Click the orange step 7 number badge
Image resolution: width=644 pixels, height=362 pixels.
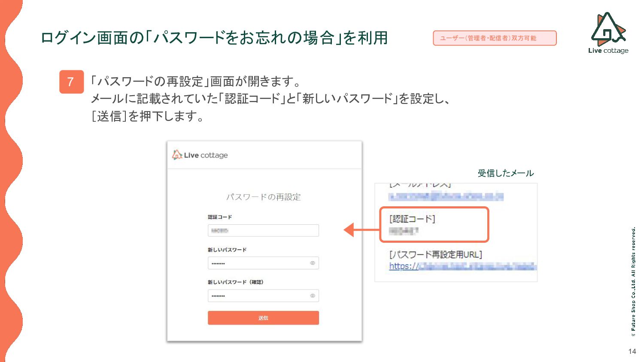pos(71,81)
